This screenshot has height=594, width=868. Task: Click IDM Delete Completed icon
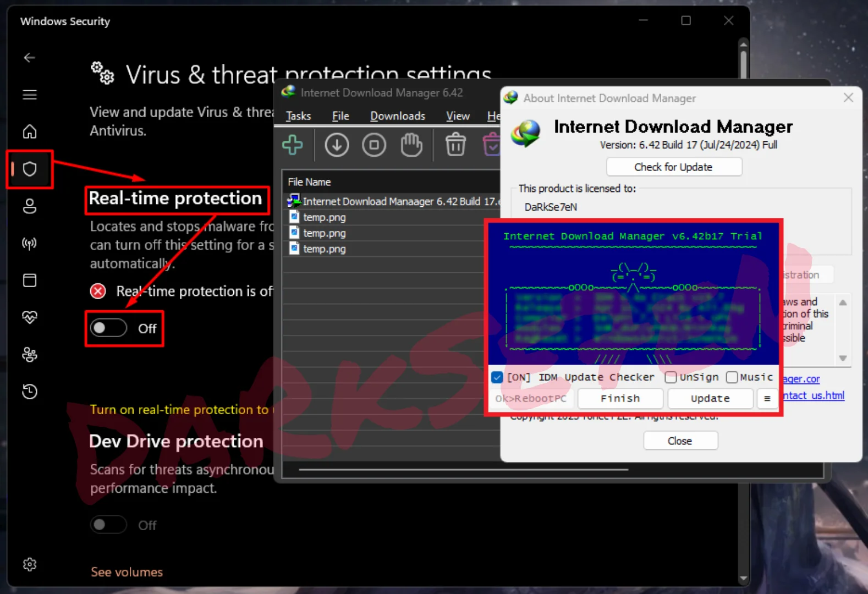(491, 145)
